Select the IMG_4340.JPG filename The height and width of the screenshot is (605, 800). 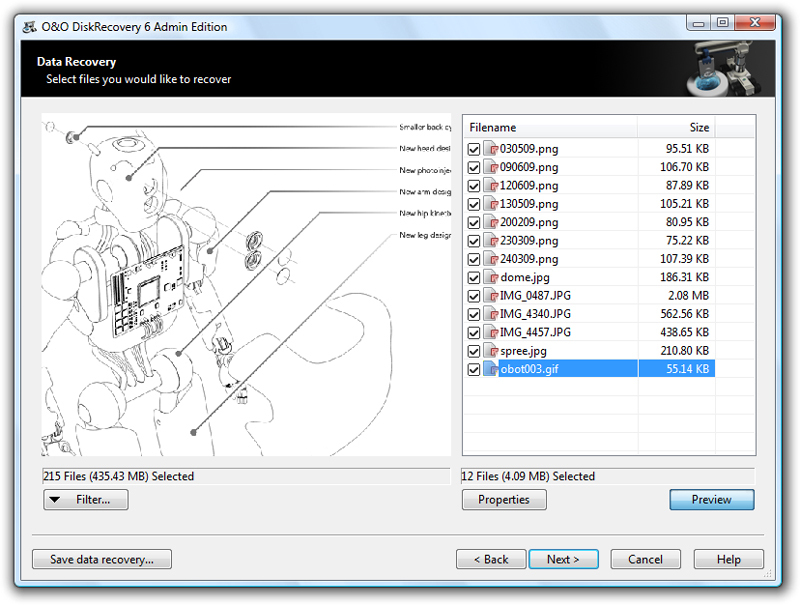pyautogui.click(x=535, y=314)
